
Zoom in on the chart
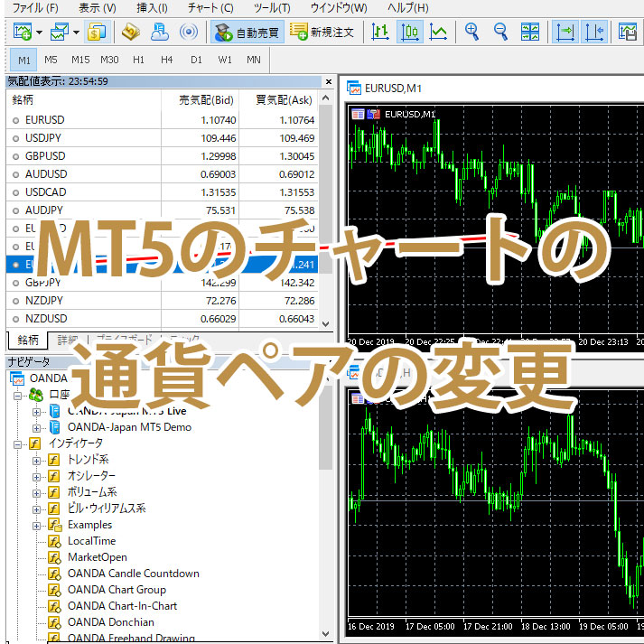[471, 32]
